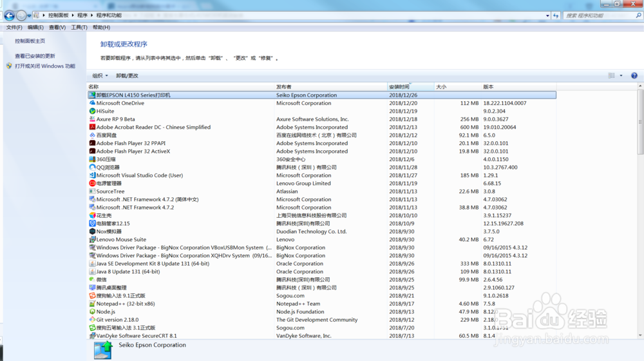This screenshot has height=361, width=644.
Task: Click version 18.222.1104.0007 of OneDrive
Action: [x=505, y=103]
